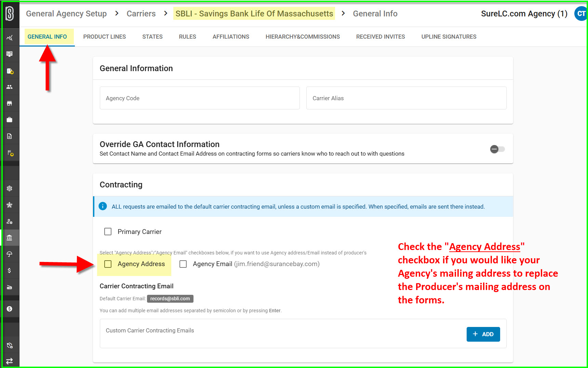The width and height of the screenshot is (588, 368).
Task: Click into the Carrier Alias field
Action: 406,98
